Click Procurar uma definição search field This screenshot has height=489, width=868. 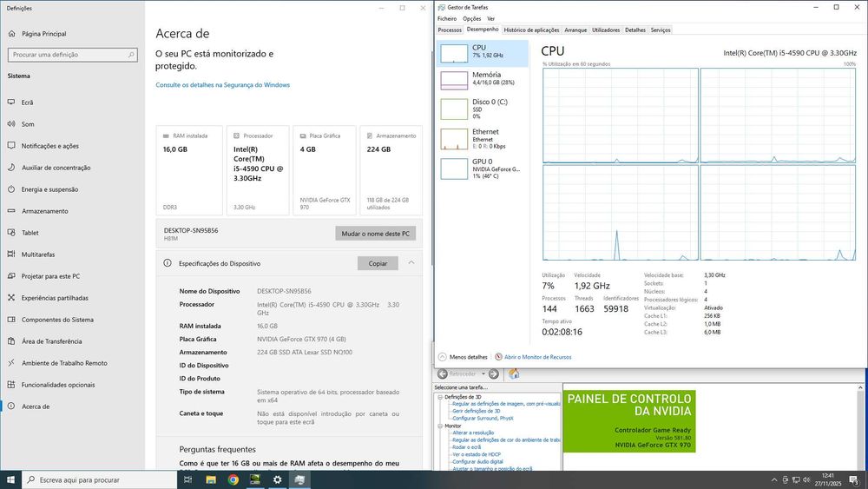73,55
